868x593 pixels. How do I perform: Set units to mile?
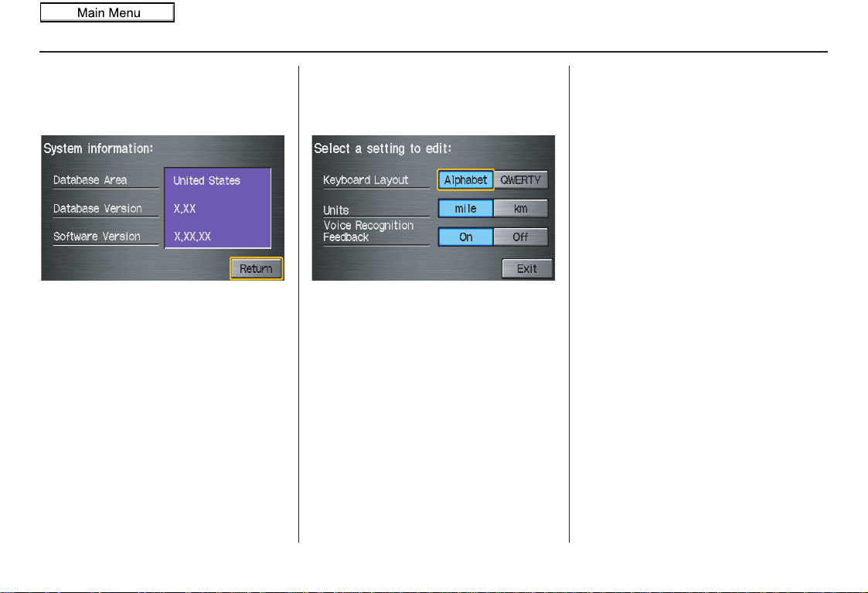point(465,209)
